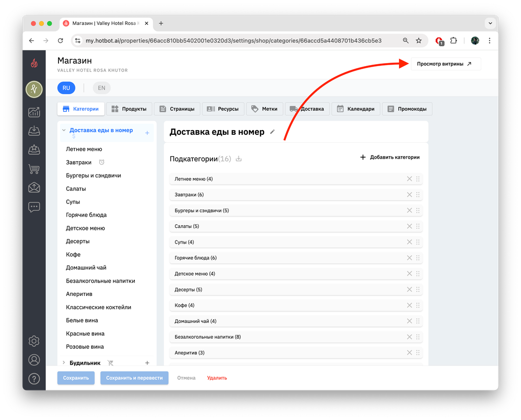The width and height of the screenshot is (521, 420).
Task: Click the browser address bar URL
Action: (x=233, y=41)
